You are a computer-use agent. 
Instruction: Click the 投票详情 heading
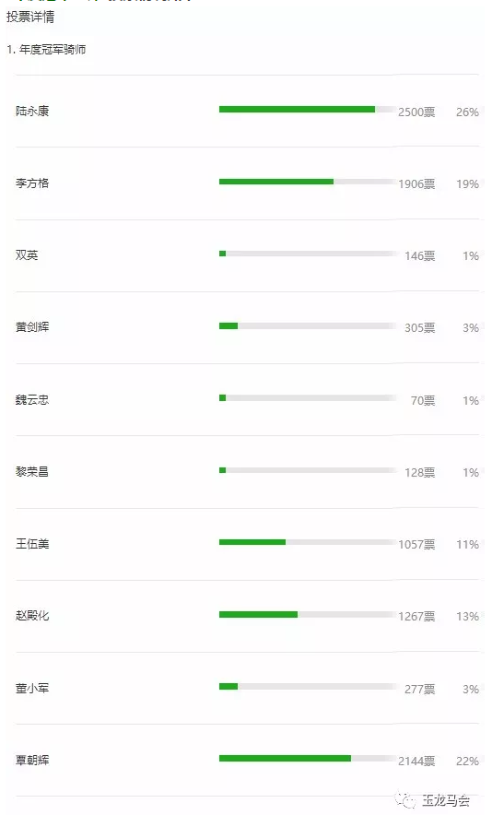click(x=30, y=17)
